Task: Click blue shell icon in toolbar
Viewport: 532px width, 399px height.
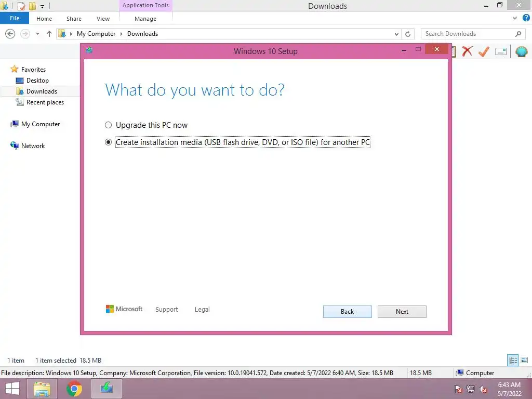Action: click(521, 51)
